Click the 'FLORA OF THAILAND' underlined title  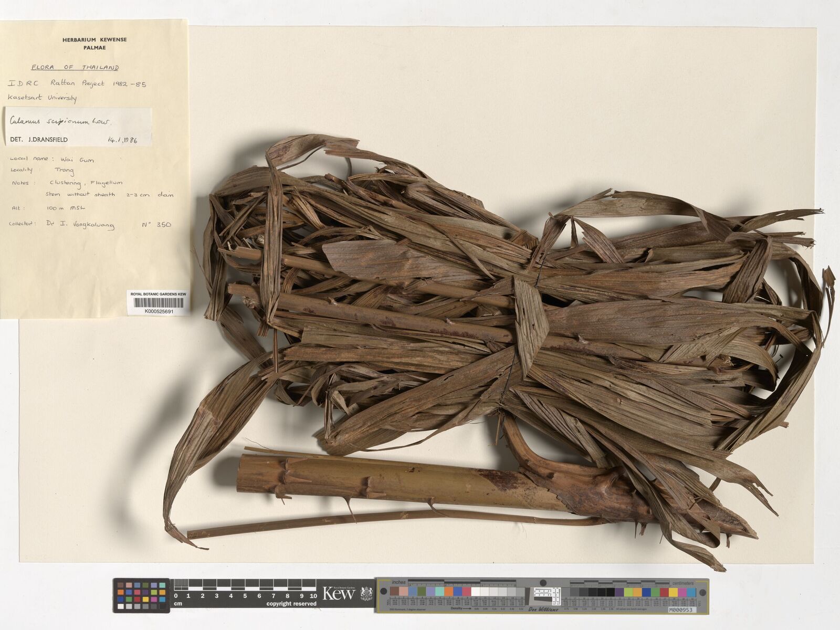(75, 67)
